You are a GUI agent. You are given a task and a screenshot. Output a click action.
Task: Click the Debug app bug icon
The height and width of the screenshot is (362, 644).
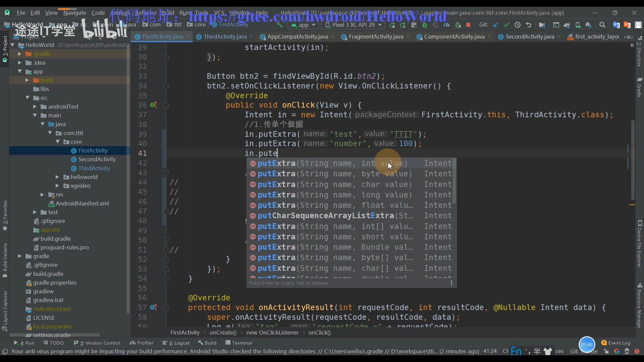pos(425,25)
